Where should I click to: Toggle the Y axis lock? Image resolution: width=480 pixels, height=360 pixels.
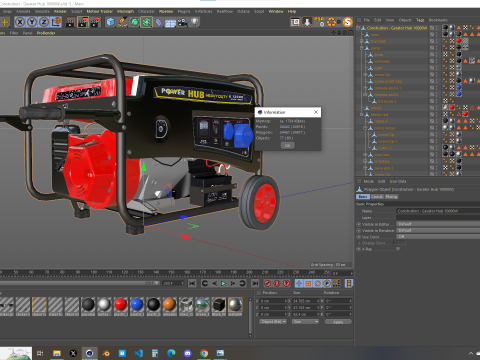32,22
